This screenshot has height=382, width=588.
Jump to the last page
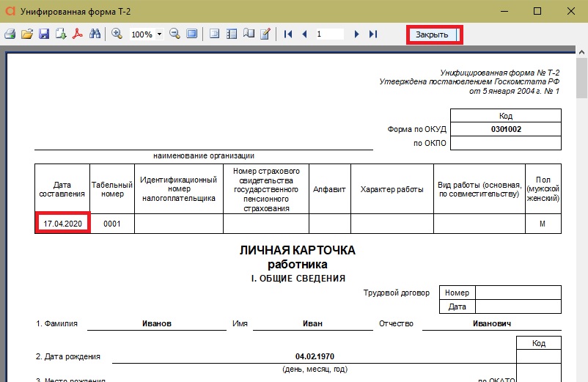372,34
